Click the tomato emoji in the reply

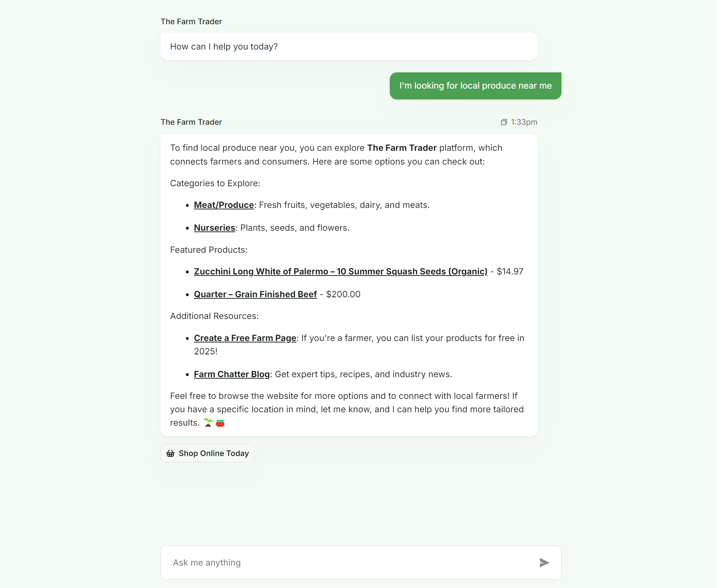220,423
